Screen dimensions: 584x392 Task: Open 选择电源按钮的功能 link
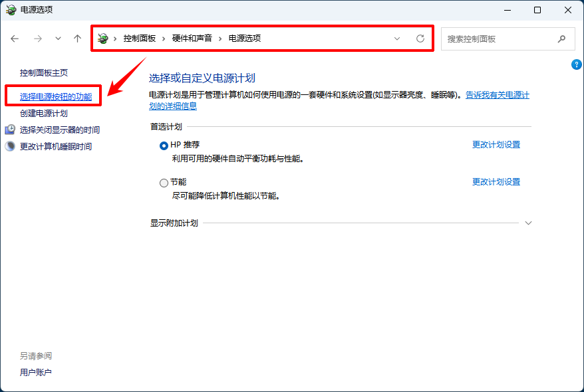(x=56, y=97)
